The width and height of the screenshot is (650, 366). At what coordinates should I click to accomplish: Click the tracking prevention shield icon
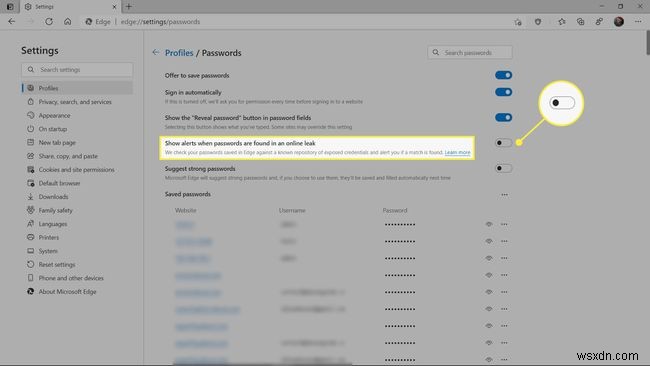pos(538,22)
